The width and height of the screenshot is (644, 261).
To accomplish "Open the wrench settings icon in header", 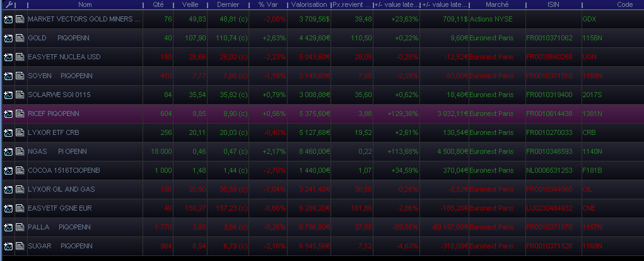I will [8, 5].
